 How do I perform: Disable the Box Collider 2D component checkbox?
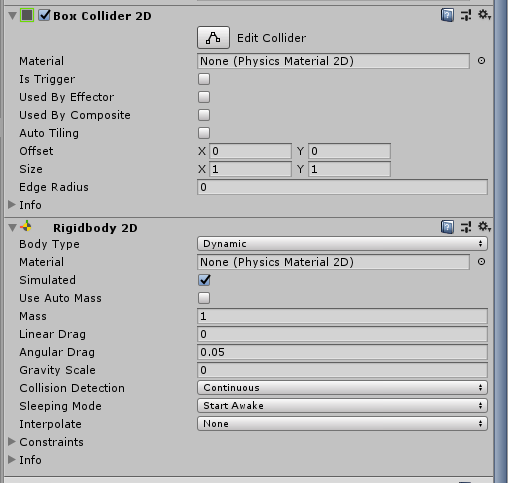tap(44, 15)
